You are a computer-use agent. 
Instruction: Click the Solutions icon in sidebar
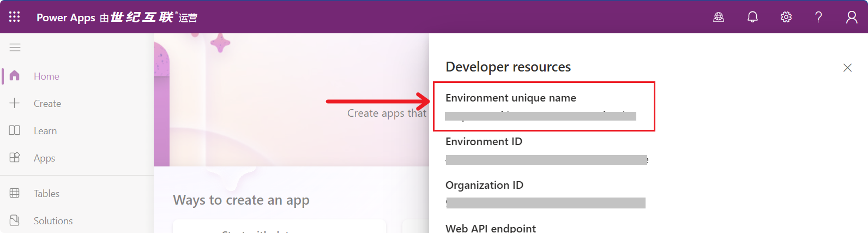[x=15, y=220]
